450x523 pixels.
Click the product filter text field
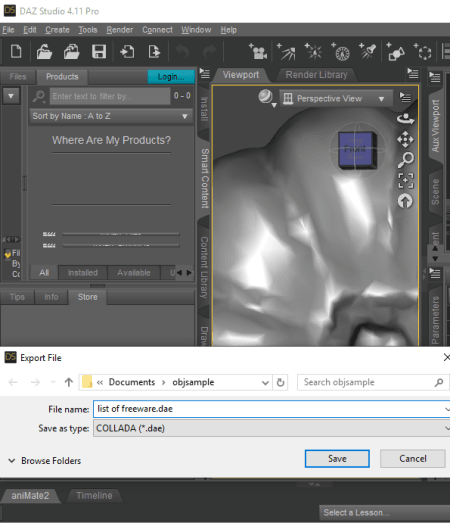pyautogui.click(x=110, y=96)
